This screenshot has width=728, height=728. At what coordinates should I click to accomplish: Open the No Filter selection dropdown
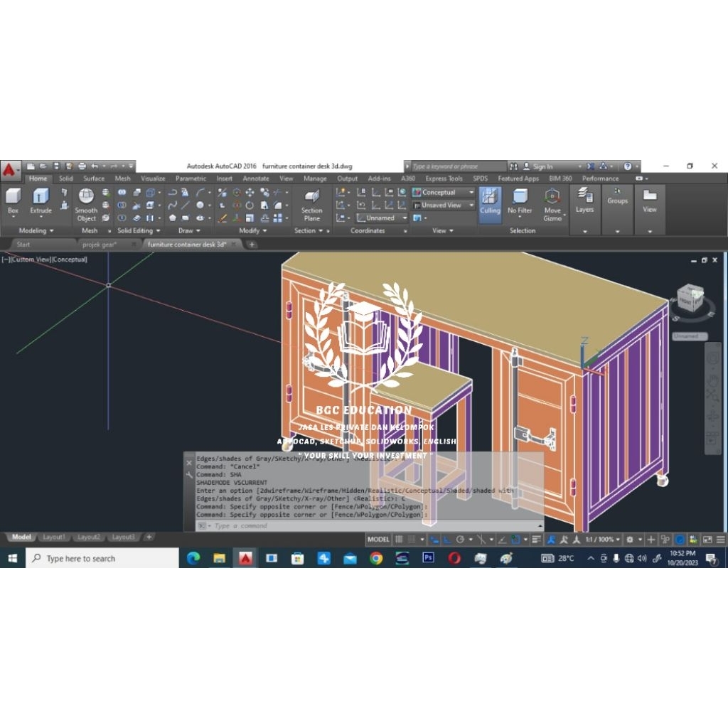[520, 203]
